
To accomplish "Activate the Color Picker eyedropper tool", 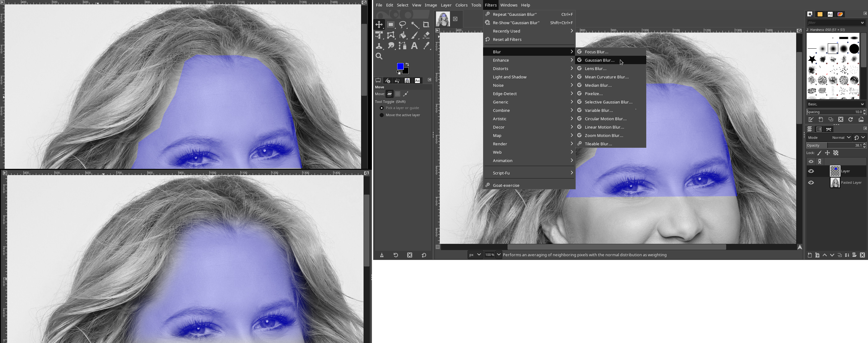I will coord(426,46).
